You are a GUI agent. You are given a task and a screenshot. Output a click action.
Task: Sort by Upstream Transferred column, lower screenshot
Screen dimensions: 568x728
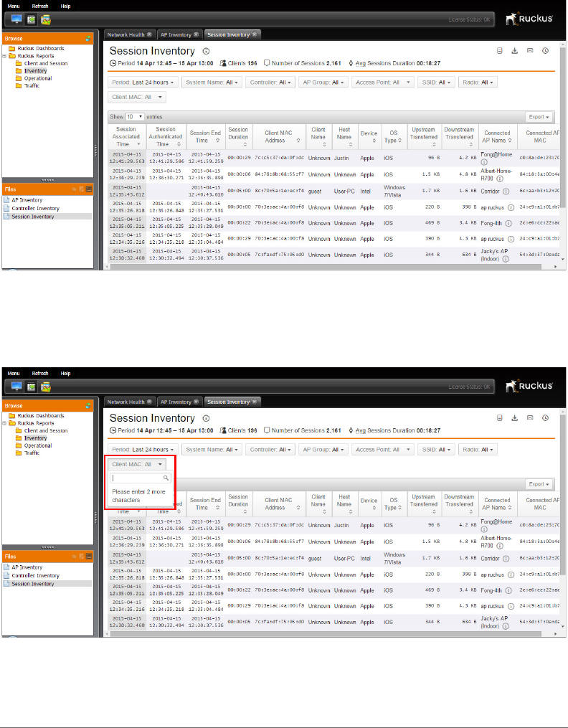[424, 504]
